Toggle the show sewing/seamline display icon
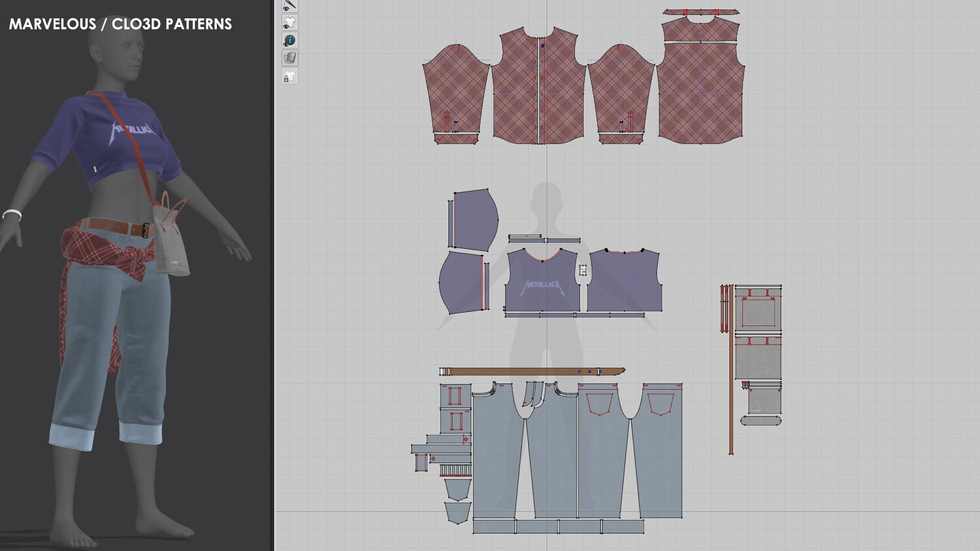980x551 pixels. tap(289, 6)
